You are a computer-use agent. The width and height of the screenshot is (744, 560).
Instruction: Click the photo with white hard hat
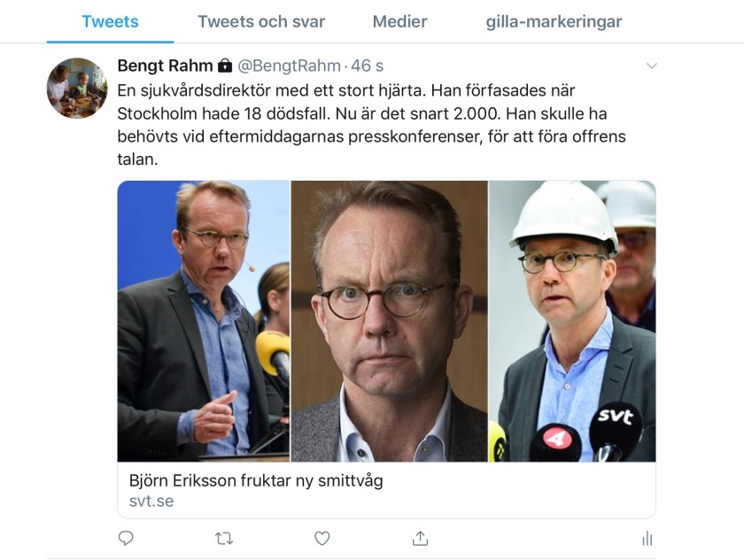pyautogui.click(x=572, y=321)
